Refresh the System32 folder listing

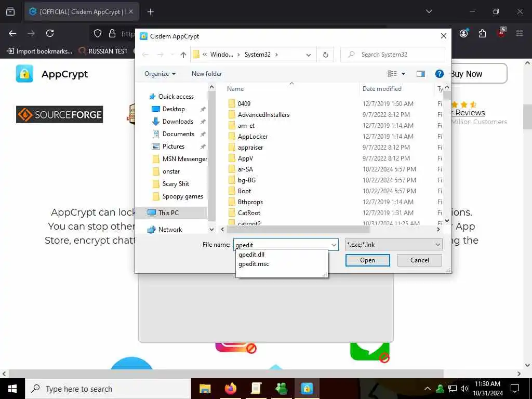point(325,55)
